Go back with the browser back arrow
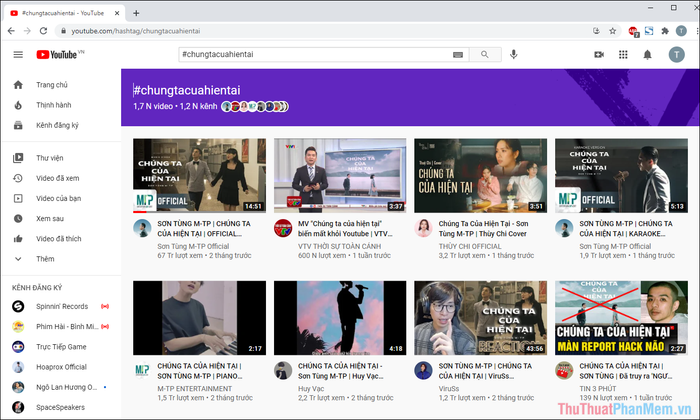The width and height of the screenshot is (700, 420). 11,31
